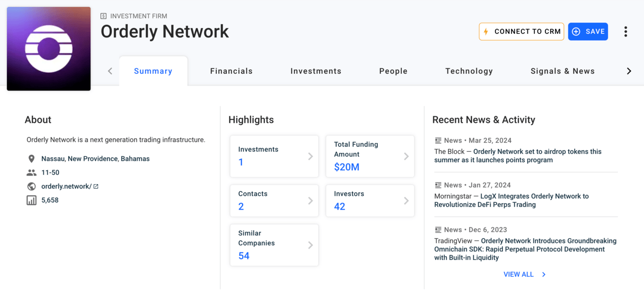The width and height of the screenshot is (644, 290).
Task: Click the Investors count 42
Action: 339,207
